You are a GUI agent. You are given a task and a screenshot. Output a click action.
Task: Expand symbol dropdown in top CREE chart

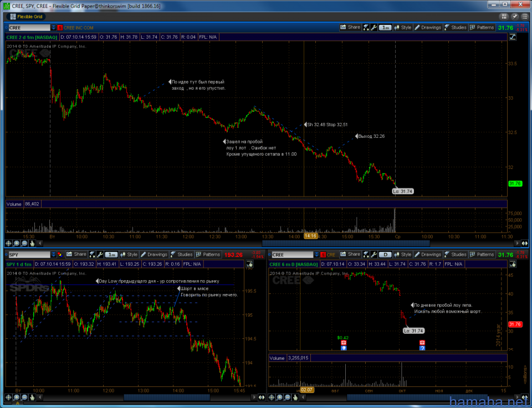click(54, 28)
